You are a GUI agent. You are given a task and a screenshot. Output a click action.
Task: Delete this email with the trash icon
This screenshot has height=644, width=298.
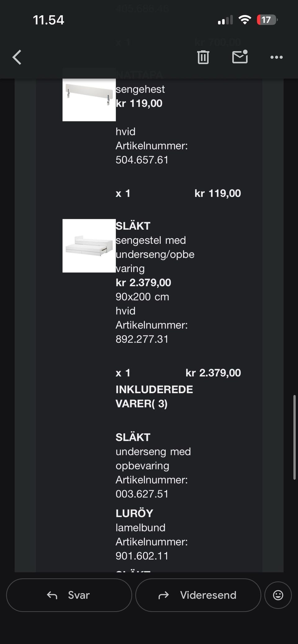[203, 57]
